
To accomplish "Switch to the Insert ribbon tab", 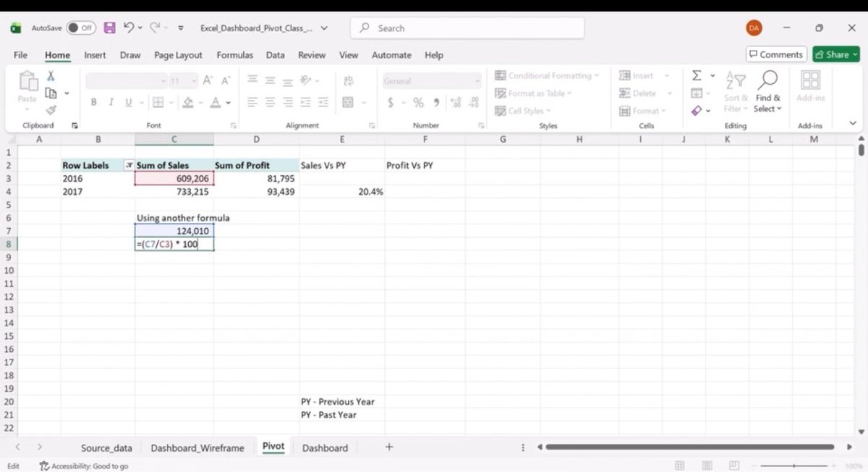I will [x=95, y=55].
